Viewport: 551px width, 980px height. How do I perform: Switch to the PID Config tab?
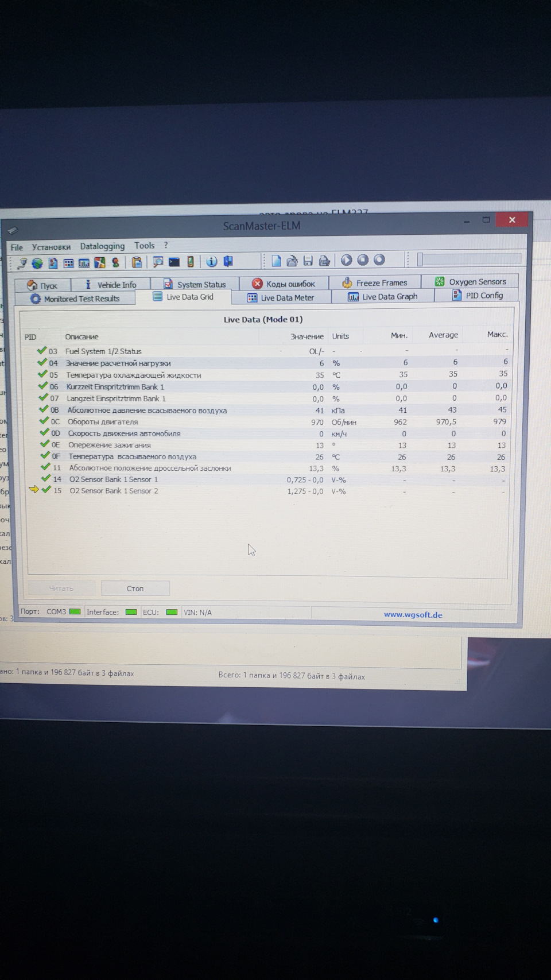pyautogui.click(x=477, y=295)
